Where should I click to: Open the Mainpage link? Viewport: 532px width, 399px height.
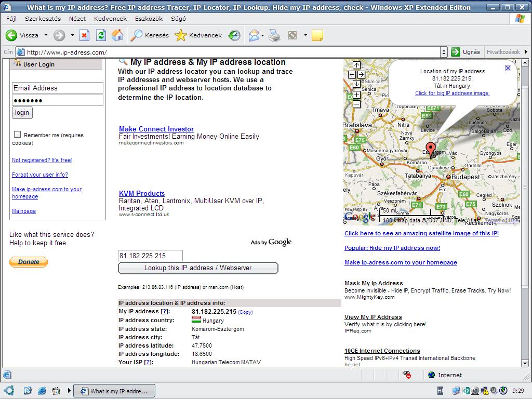pyautogui.click(x=24, y=211)
